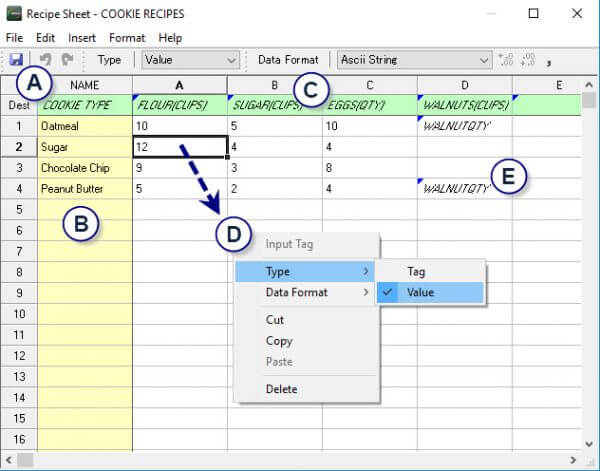Click the Undo arrow icon
Image resolution: width=600 pixels, height=471 pixels.
(46, 60)
